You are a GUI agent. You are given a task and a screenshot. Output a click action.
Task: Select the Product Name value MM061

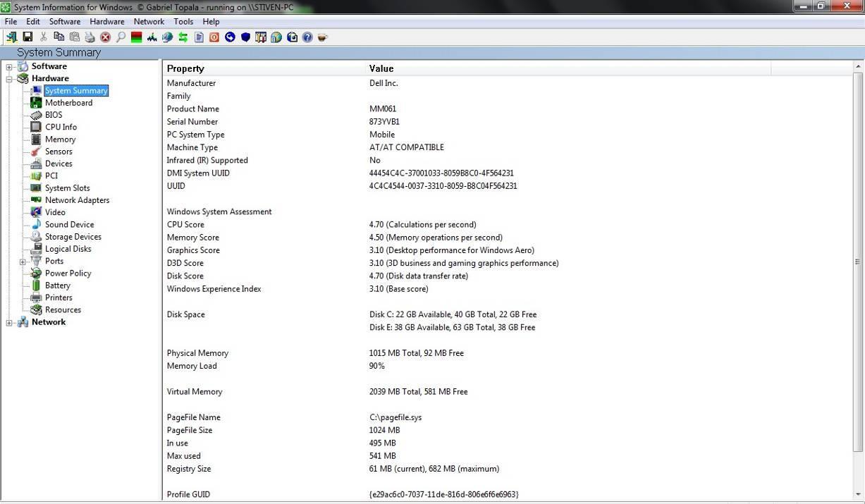pyautogui.click(x=383, y=109)
